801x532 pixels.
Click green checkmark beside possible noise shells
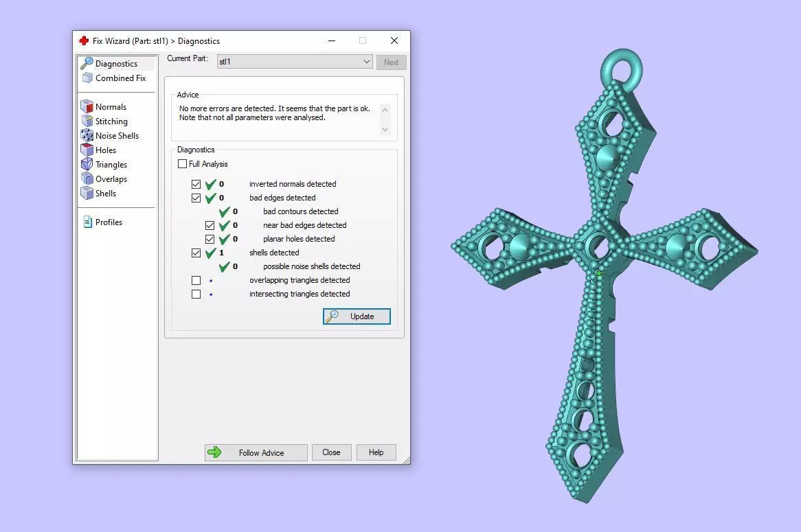(x=224, y=266)
